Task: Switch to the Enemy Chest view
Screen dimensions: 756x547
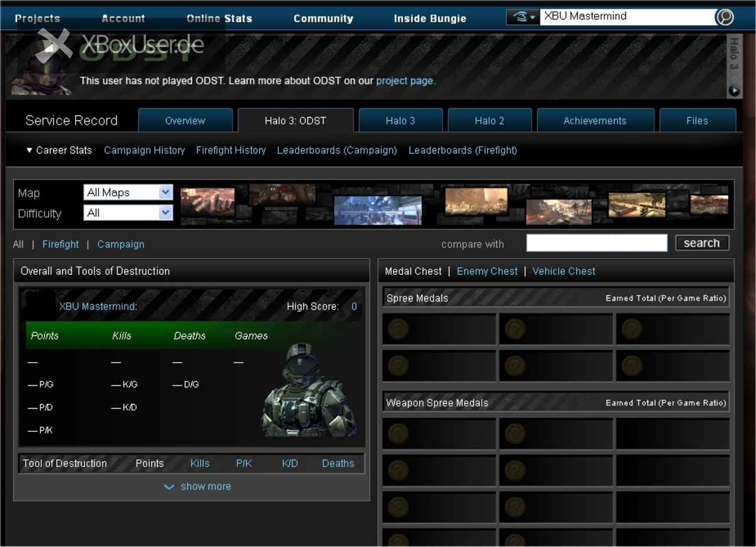Action: tap(487, 271)
